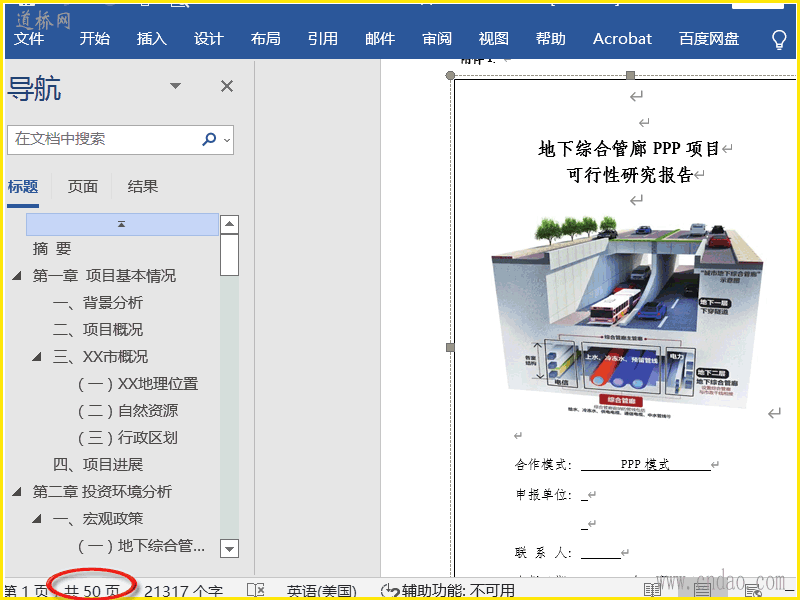Collapse the 三、XX市概况 heading
This screenshot has width=800, height=600.
pos(37,357)
